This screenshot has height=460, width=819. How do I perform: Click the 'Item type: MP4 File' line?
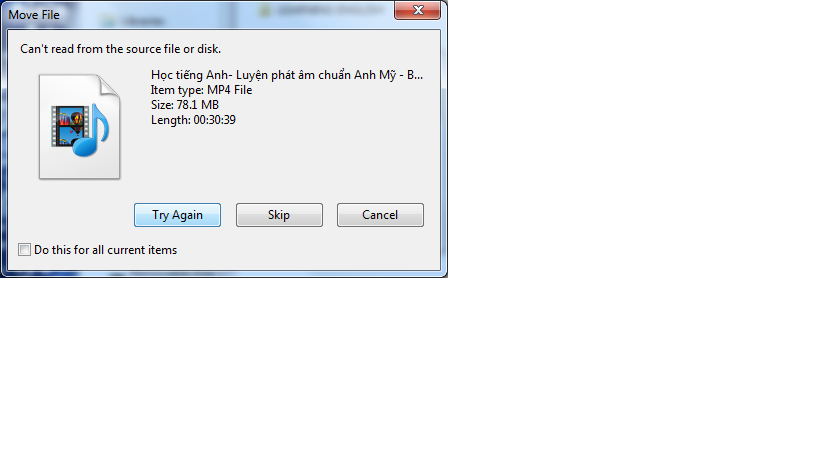(202, 90)
